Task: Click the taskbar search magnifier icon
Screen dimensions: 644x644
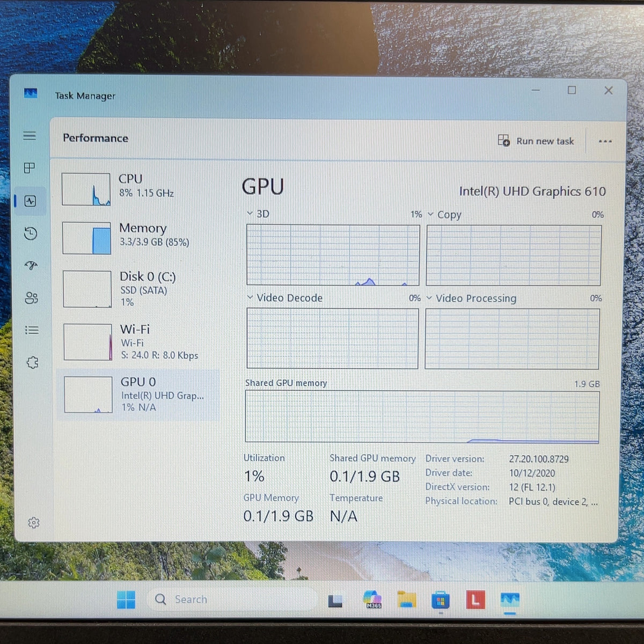Action: [x=160, y=599]
